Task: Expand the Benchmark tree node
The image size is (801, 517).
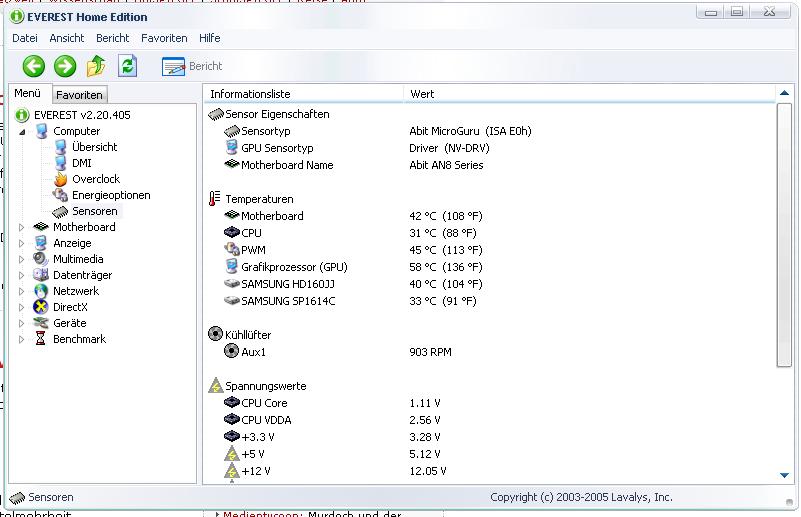Action: point(21,339)
